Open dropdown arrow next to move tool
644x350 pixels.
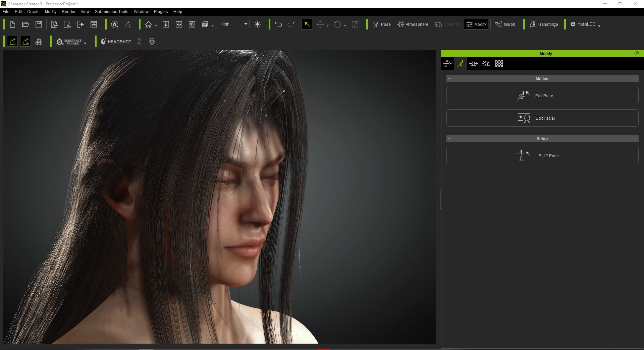pyautogui.click(x=328, y=26)
